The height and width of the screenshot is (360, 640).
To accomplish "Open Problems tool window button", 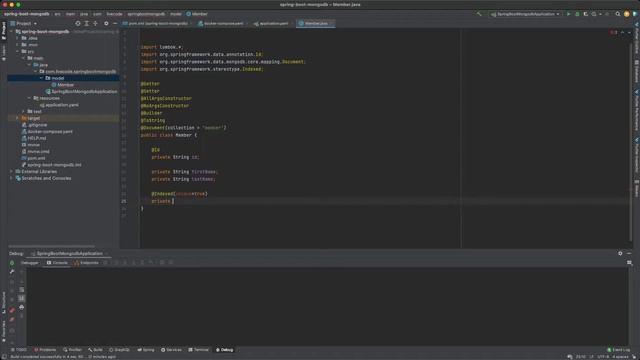I will [45, 350].
